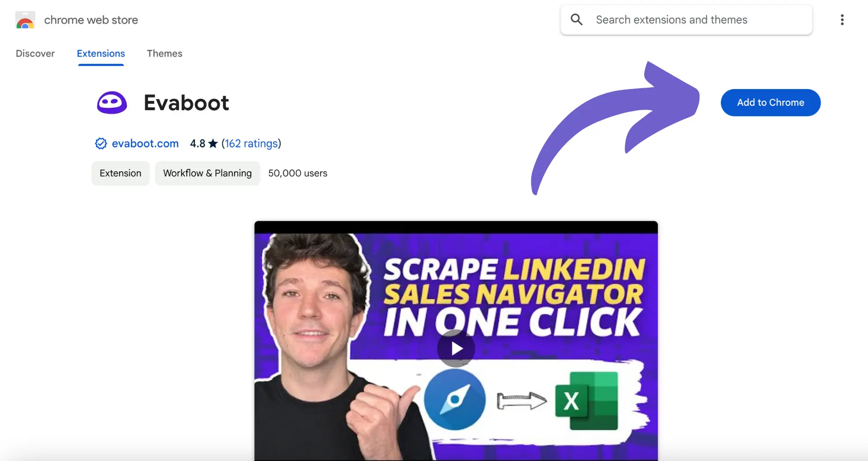This screenshot has height=461, width=868.
Task: Click the search magnifying glass icon
Action: point(576,19)
